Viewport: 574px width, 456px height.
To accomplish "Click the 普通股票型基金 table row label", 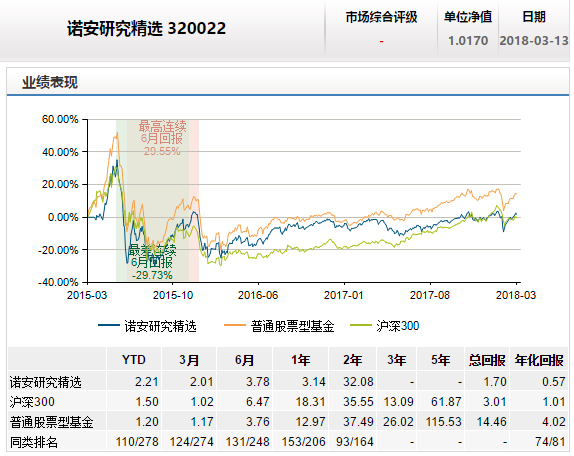I will pos(52,422).
